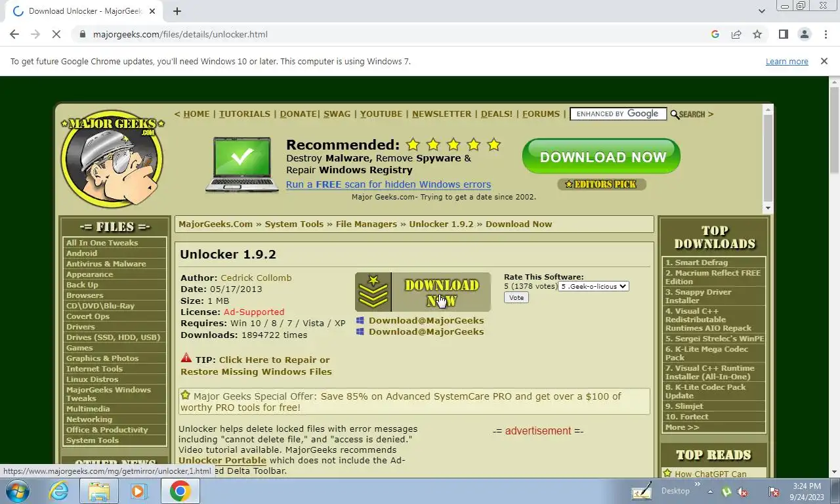Screen dimensions: 840x504
Task: Click the Desktop toolbar label in taskbar
Action: 675,491
